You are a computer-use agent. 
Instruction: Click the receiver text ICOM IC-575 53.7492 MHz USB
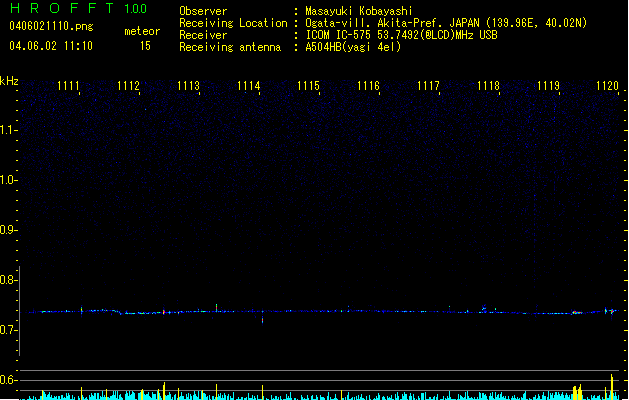[402, 35]
